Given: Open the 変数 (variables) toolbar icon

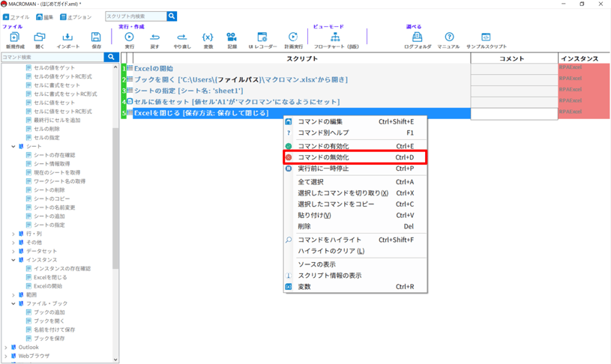Looking at the screenshot, I should point(208,37).
